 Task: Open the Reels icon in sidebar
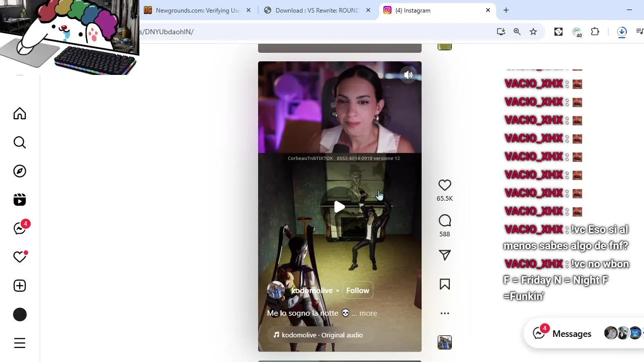(x=20, y=200)
